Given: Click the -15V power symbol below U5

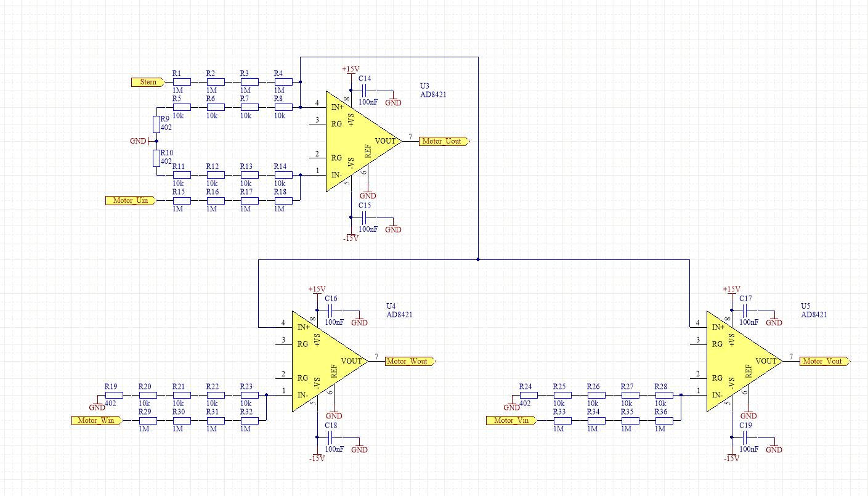Looking at the screenshot, I should 731,457.
